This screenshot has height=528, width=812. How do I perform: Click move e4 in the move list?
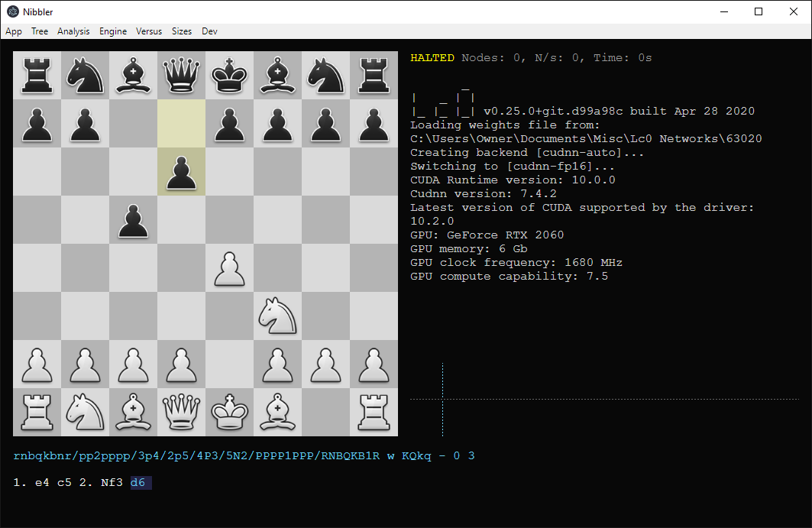(x=42, y=482)
